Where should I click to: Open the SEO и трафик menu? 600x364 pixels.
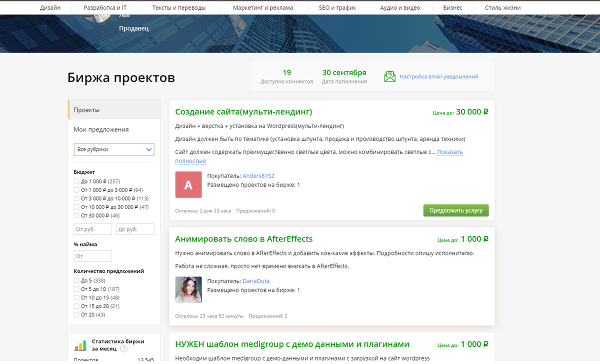pyautogui.click(x=337, y=8)
